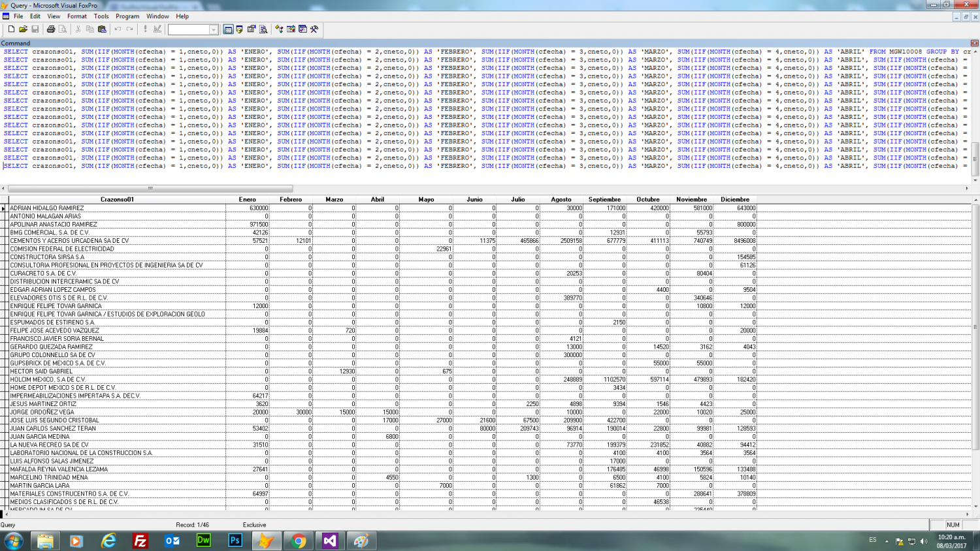Open the Format menu
Viewport: 980px width, 551px height.
77,16
